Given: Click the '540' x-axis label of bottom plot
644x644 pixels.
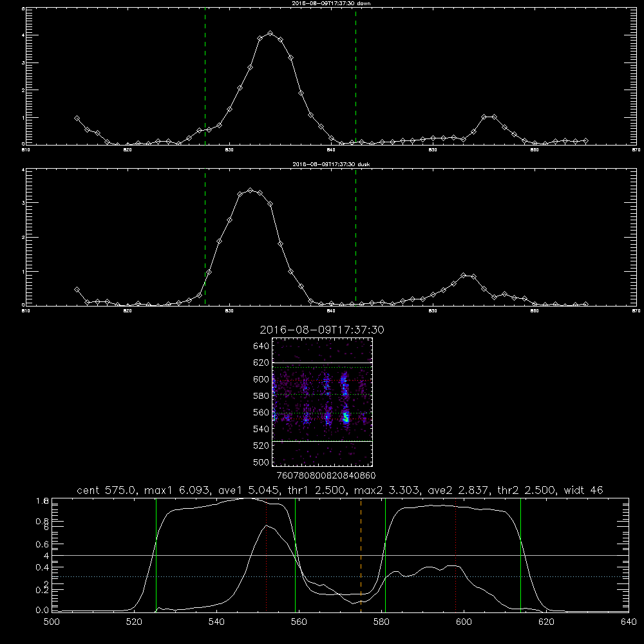Looking at the screenshot, I should tap(216, 622).
